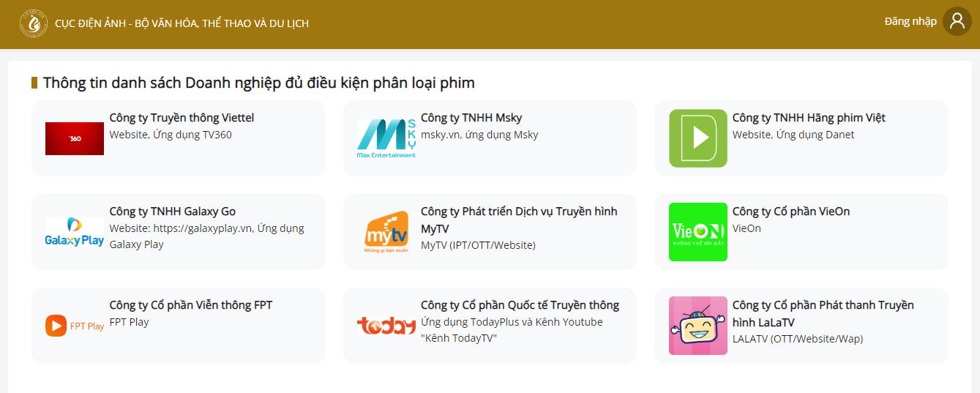Click the green VieON logo
This screenshot has width=980, height=393.
[697, 232]
